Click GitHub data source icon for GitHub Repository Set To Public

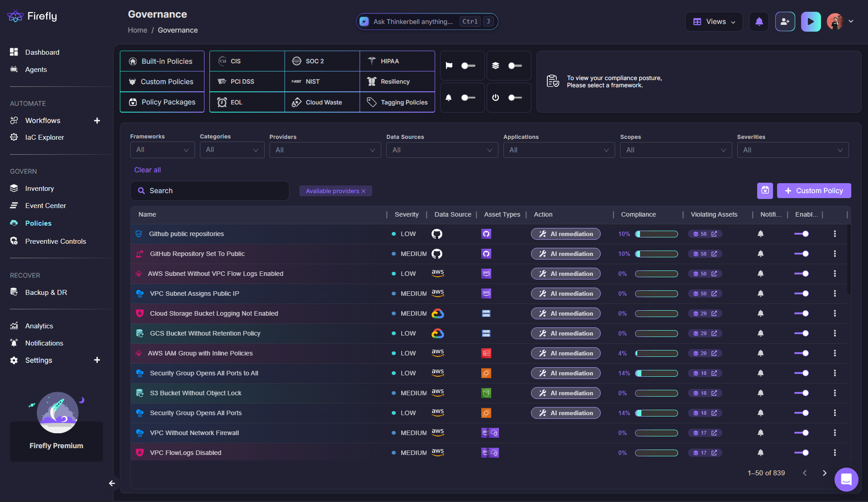pyautogui.click(x=436, y=254)
